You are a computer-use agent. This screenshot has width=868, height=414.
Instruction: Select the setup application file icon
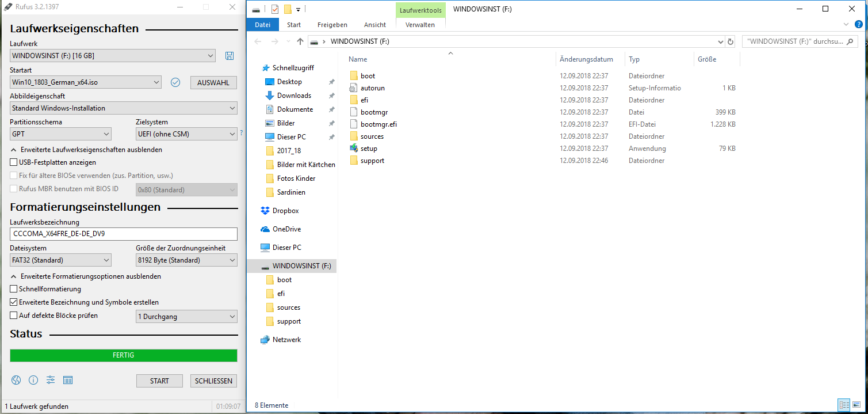tap(354, 149)
